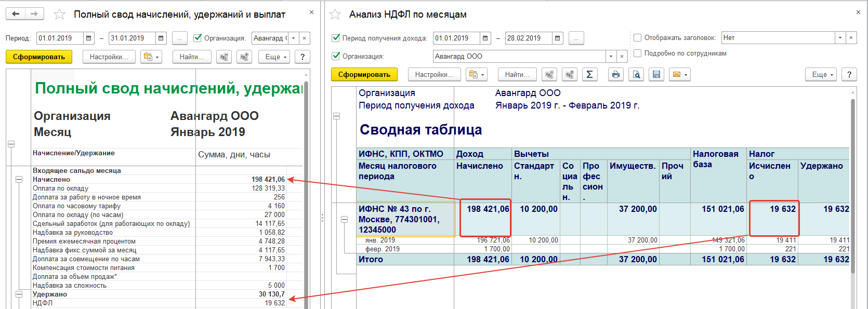This screenshot has height=309, width=868.
Task: Print the report with printer icon
Action: [x=616, y=74]
